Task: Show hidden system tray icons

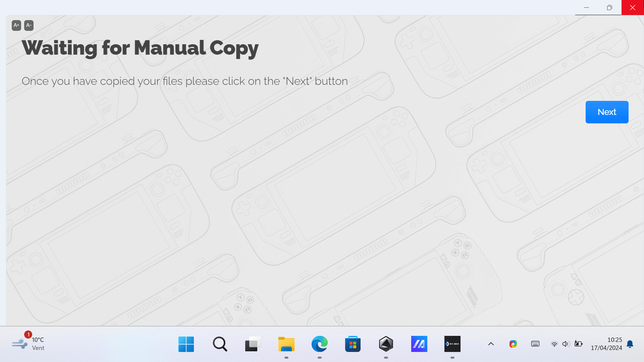Action: tap(491, 344)
